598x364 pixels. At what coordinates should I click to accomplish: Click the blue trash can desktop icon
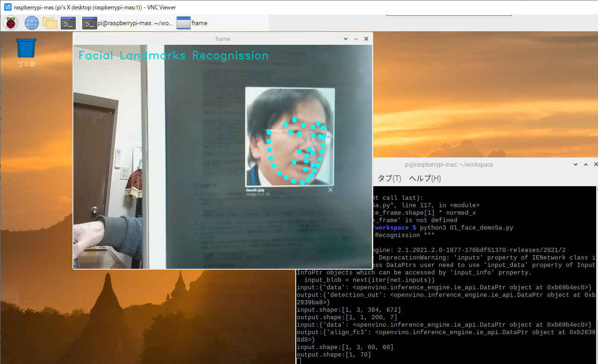(x=26, y=49)
